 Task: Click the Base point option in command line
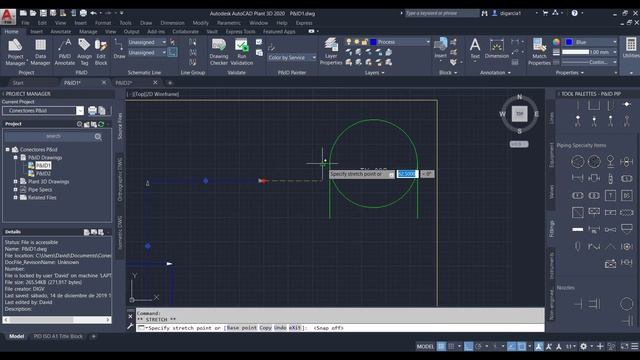click(242, 328)
